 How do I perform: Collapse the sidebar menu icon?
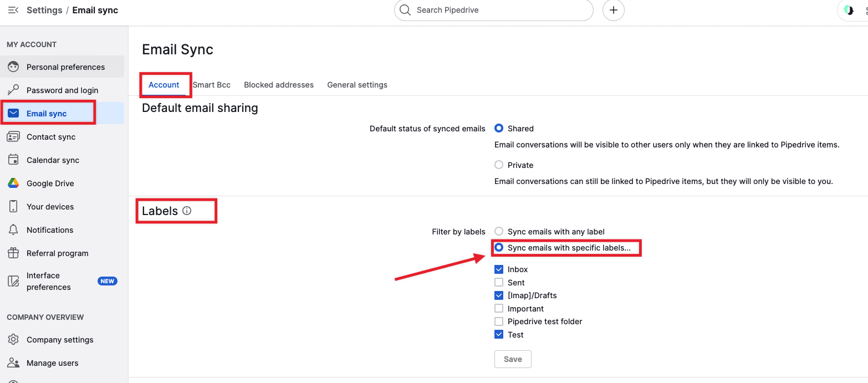[13, 10]
